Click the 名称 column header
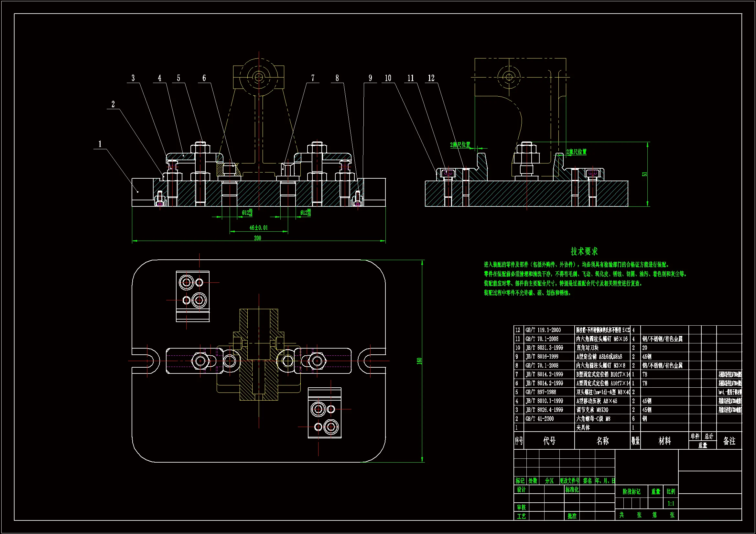Image resolution: width=756 pixels, height=534 pixels. (602, 441)
